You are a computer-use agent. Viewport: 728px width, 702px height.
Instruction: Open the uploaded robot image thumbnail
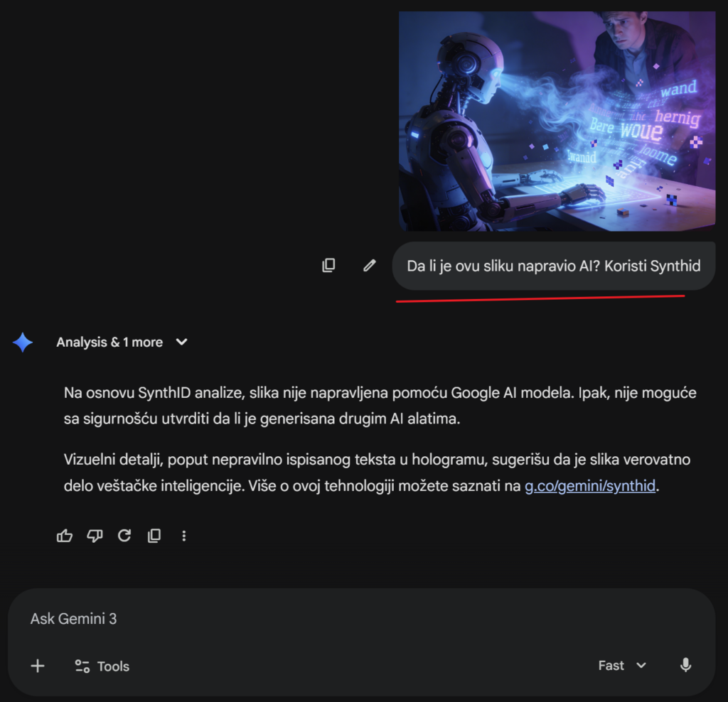coord(557,121)
